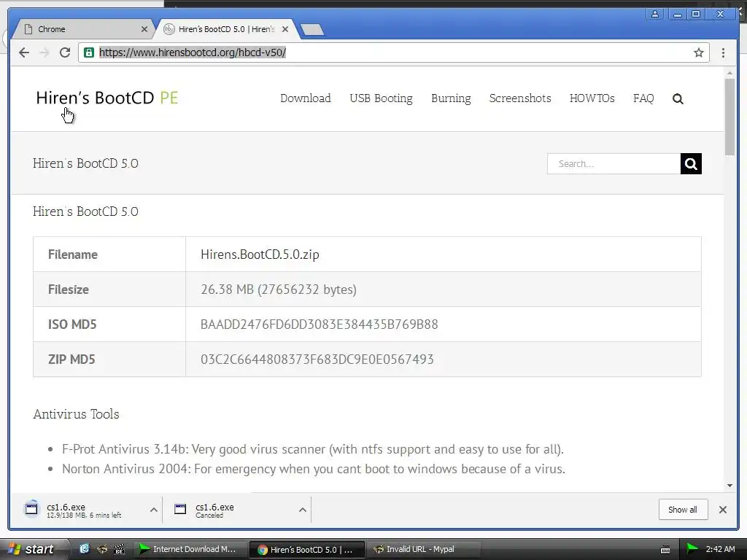Close the first Chrome tab

[x=144, y=29]
